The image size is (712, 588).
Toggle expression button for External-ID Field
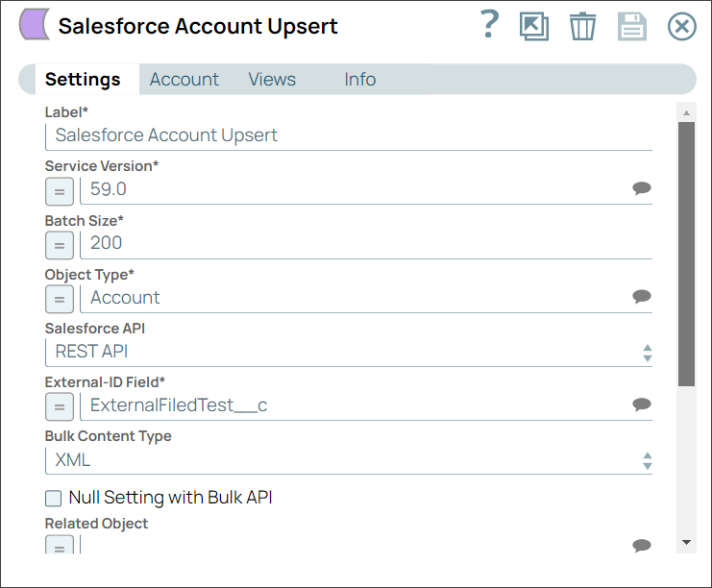[60, 406]
